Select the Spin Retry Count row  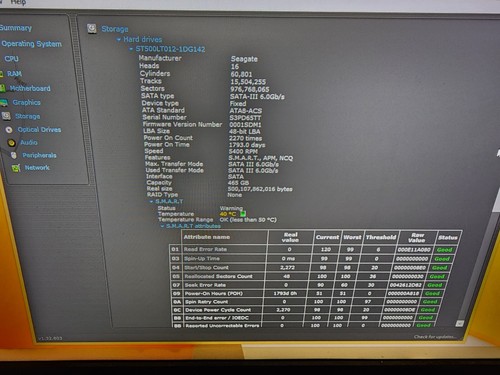[306, 302]
